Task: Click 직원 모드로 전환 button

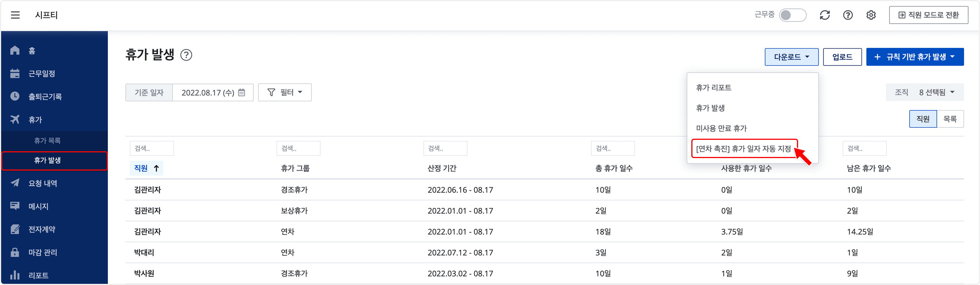Action: pos(928,15)
